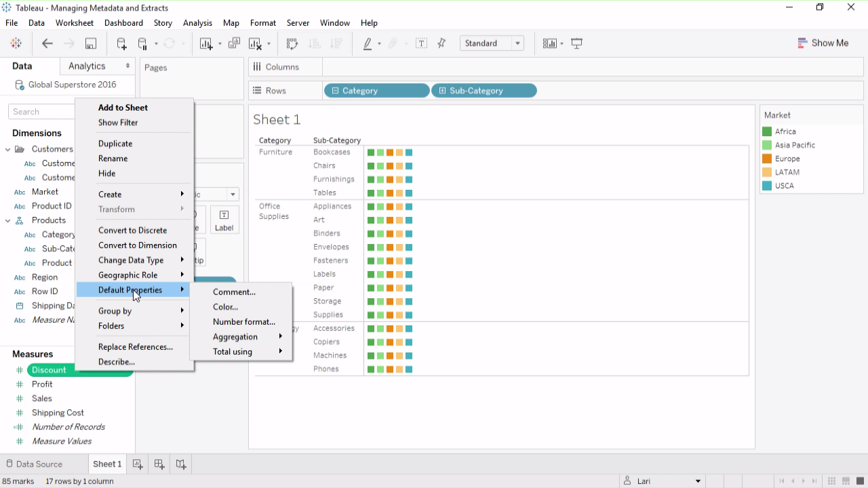The image size is (868, 488).
Task: Click the Presentation mode icon
Action: pos(577,43)
